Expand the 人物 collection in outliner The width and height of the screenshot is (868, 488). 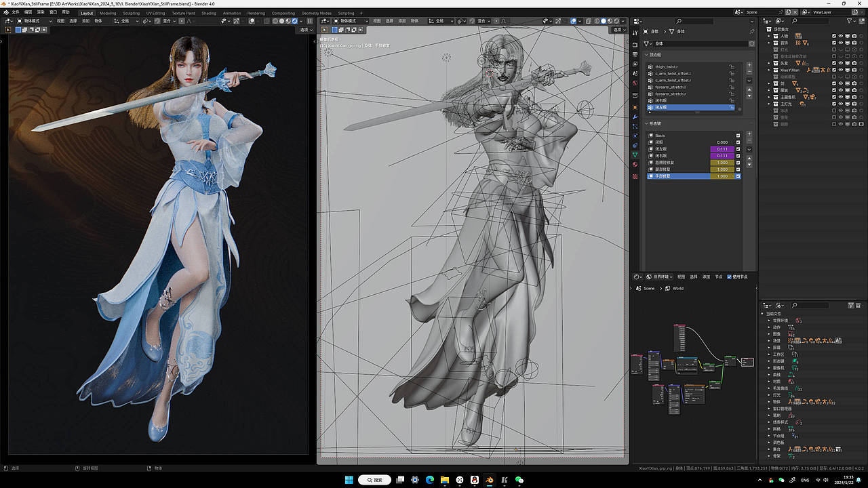[769, 36]
